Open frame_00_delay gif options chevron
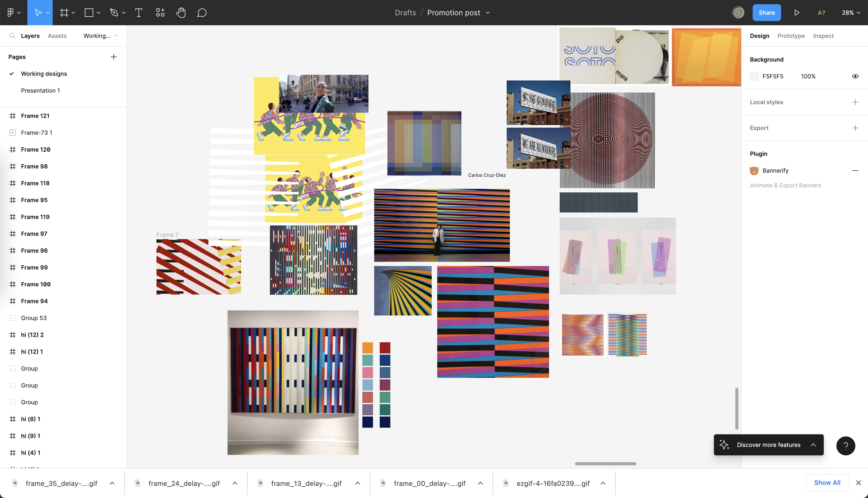 coord(480,483)
